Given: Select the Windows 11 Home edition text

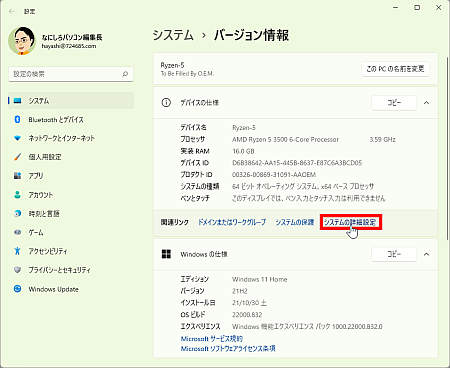Looking at the screenshot, I should pos(260,279).
